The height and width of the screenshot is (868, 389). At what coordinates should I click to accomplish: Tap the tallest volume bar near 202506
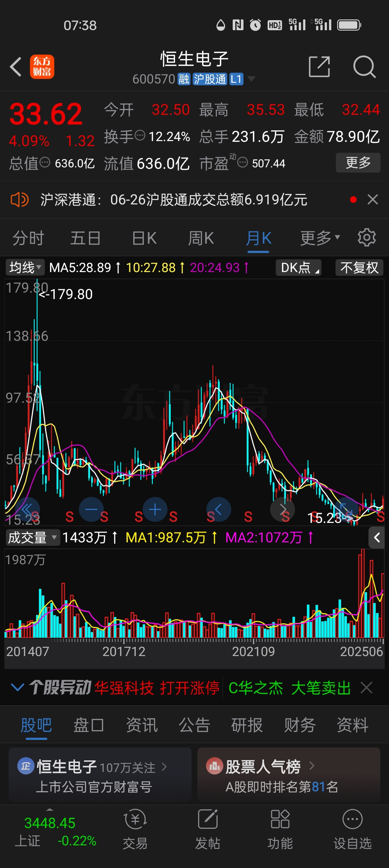tap(363, 594)
